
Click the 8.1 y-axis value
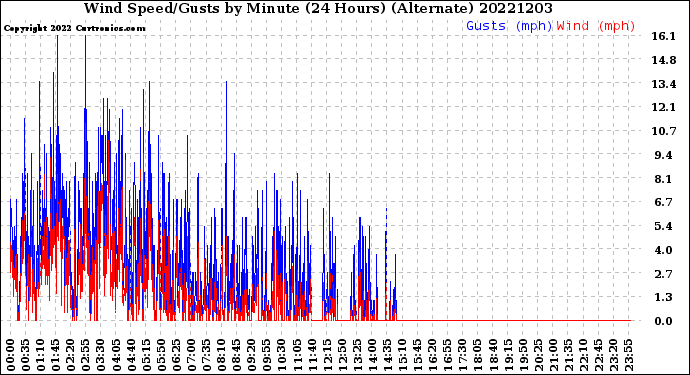pyautogui.click(x=664, y=179)
